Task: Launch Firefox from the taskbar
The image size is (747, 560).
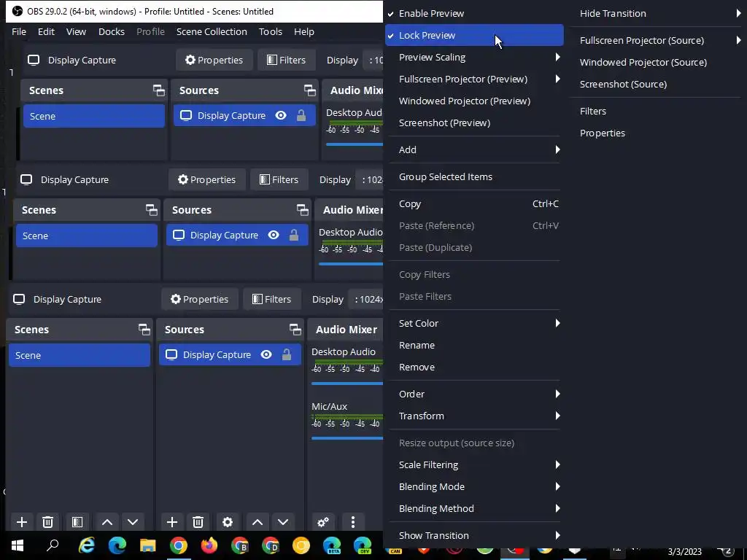Action: click(209, 545)
